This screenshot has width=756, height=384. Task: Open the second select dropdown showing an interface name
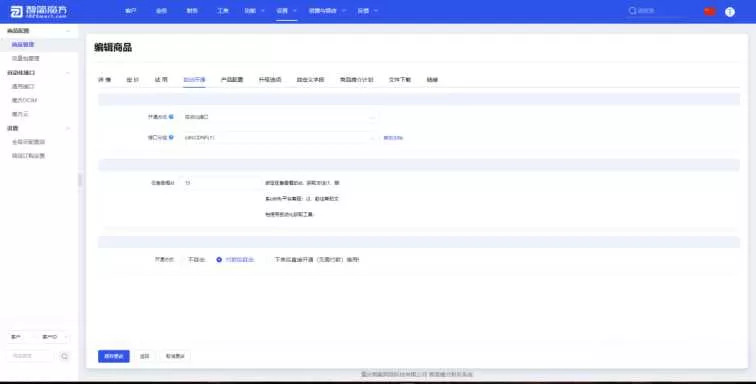279,138
